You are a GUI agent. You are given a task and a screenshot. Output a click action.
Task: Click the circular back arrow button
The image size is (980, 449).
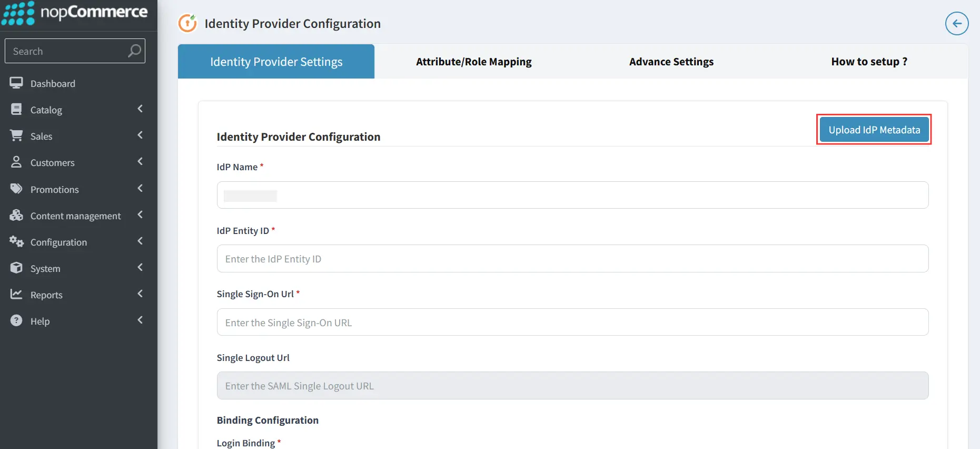click(957, 23)
